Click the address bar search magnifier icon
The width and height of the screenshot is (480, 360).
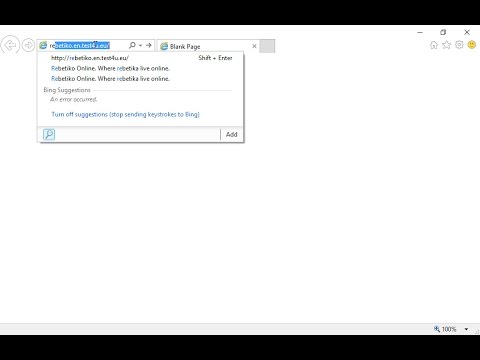(x=132, y=45)
